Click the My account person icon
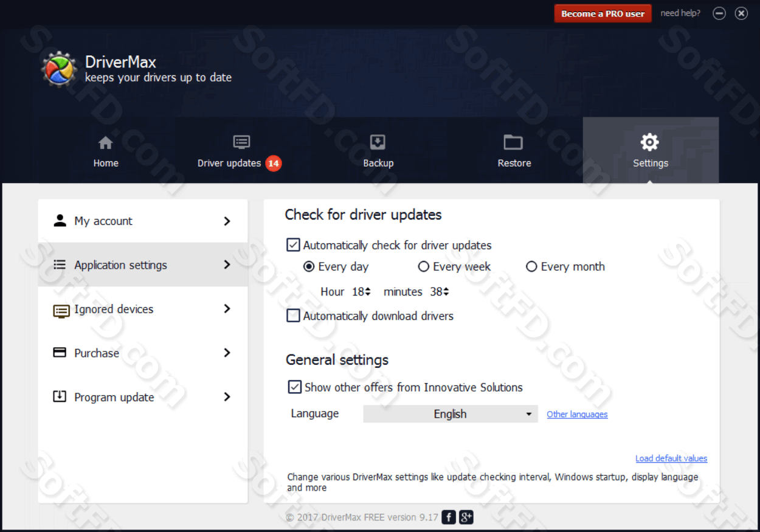Viewport: 760px width, 532px height. [x=60, y=221]
